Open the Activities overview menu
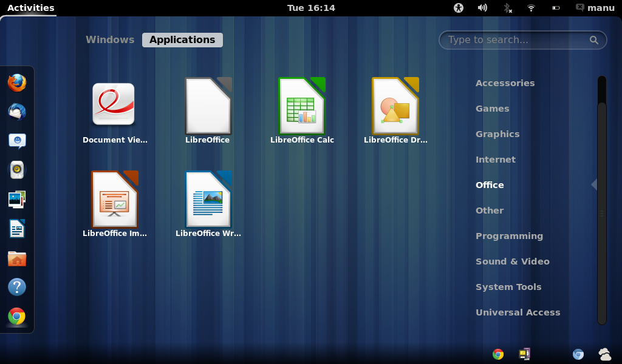The width and height of the screenshot is (622, 364). click(29, 8)
